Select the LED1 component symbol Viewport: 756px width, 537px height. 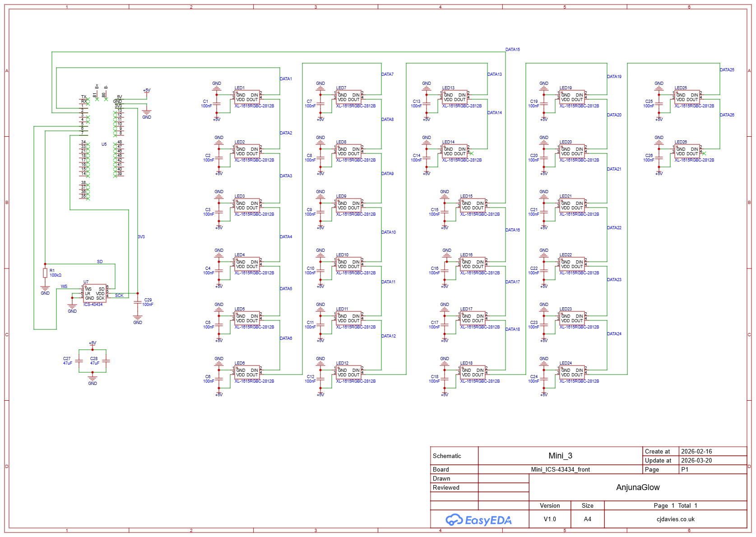(x=247, y=97)
